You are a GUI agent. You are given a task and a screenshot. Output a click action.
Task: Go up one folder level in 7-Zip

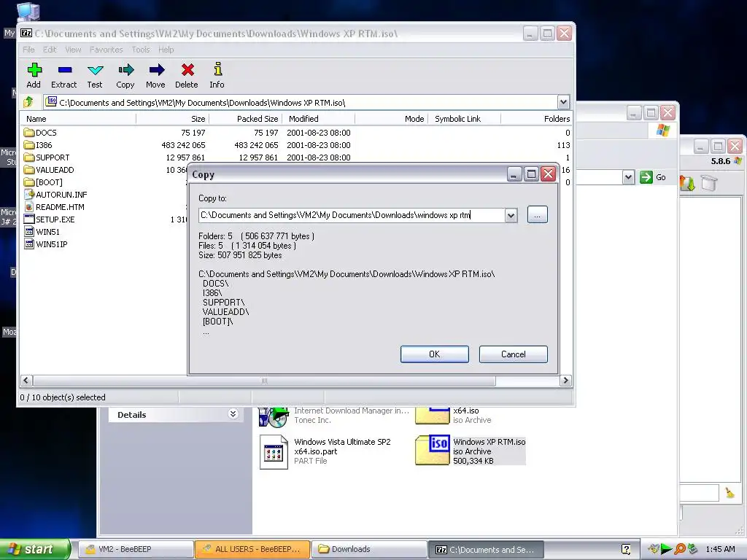pyautogui.click(x=28, y=102)
